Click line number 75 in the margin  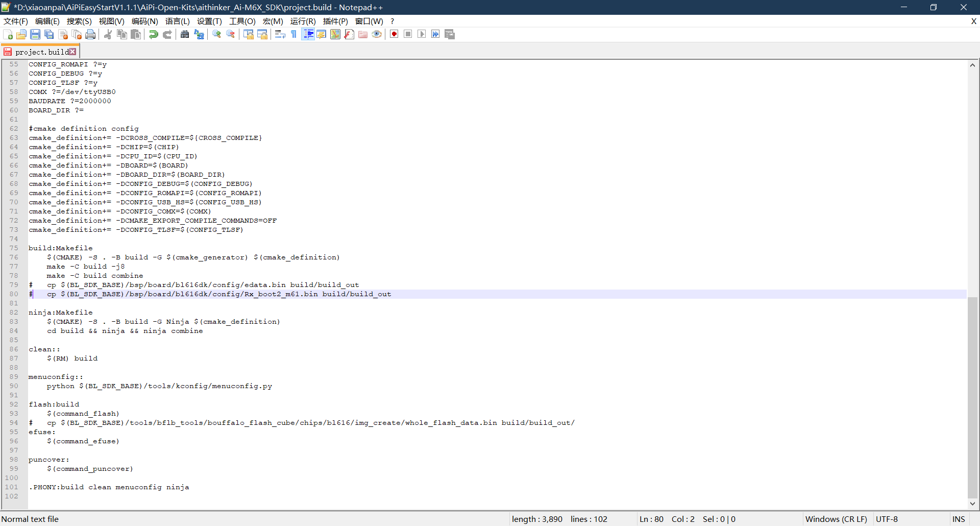coord(14,248)
